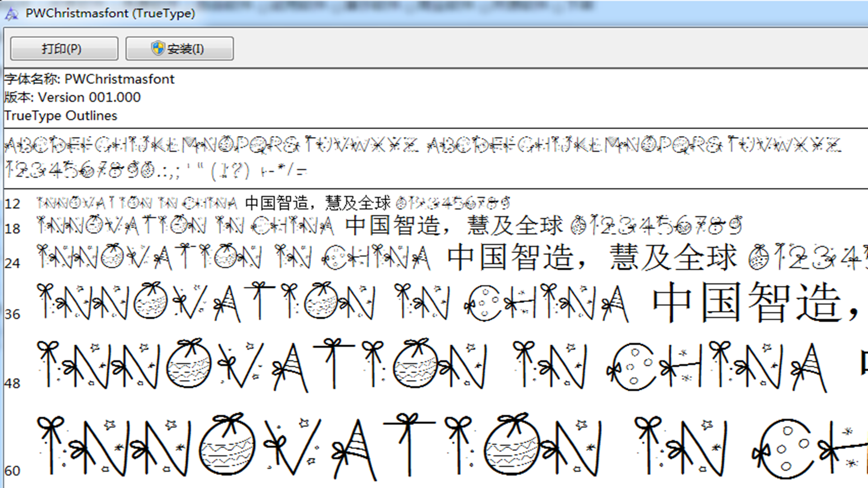The image size is (868, 488).
Task: Click the 字体名称: PWChristmasfont line
Action: [x=89, y=79]
